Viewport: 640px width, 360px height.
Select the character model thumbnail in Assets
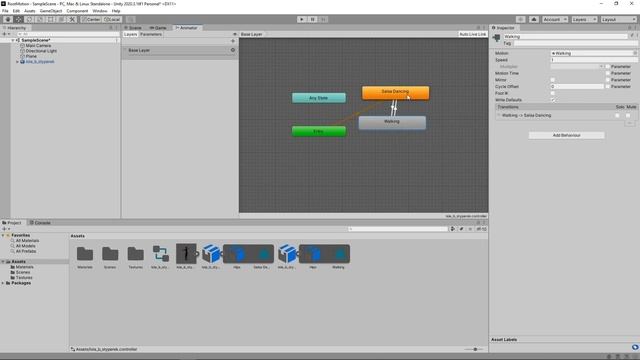(x=186, y=254)
